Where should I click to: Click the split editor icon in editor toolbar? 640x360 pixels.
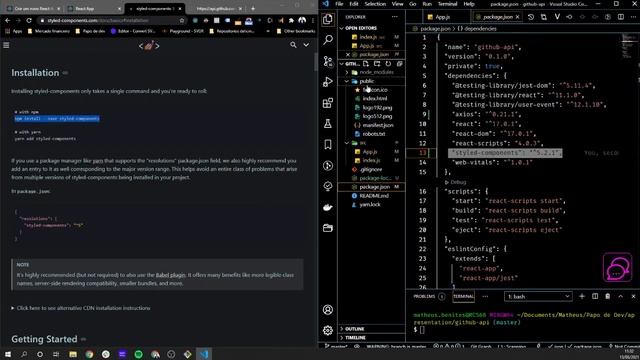tap(621, 17)
